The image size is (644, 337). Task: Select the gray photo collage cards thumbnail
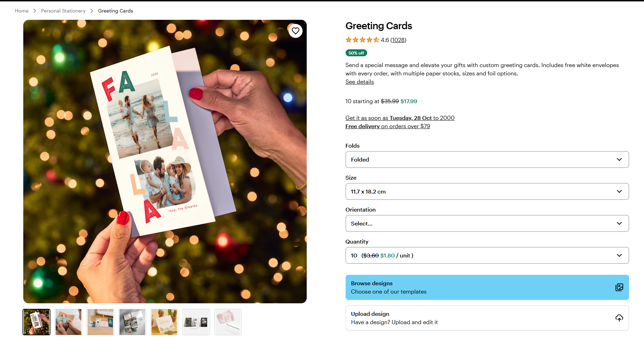(132, 322)
